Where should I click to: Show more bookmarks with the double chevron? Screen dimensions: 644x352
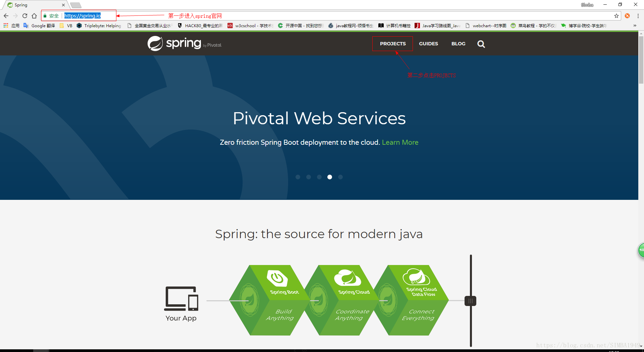coord(635,26)
